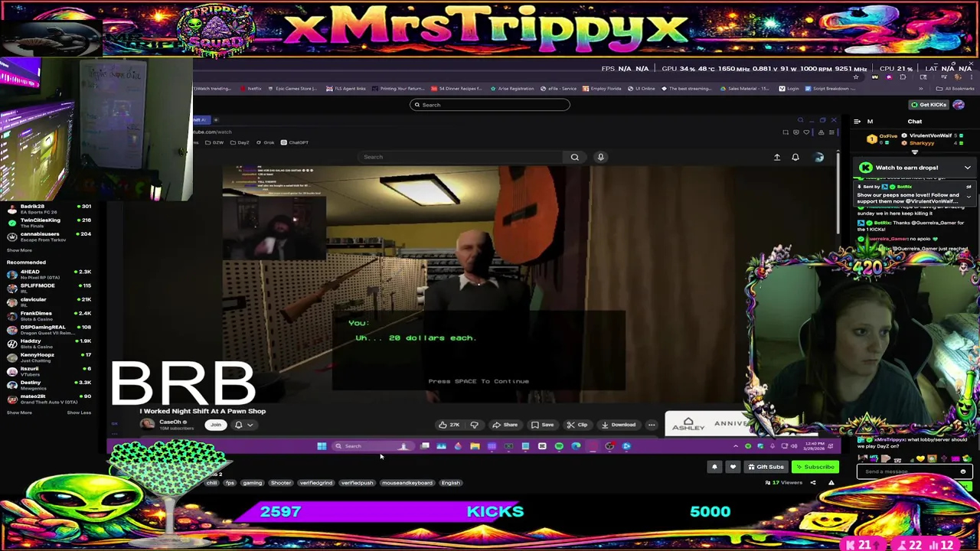
Task: Select the Shooter stream tag
Action: [281, 483]
